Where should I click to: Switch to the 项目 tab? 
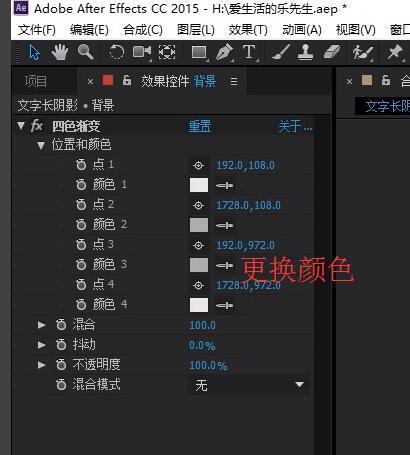36,81
